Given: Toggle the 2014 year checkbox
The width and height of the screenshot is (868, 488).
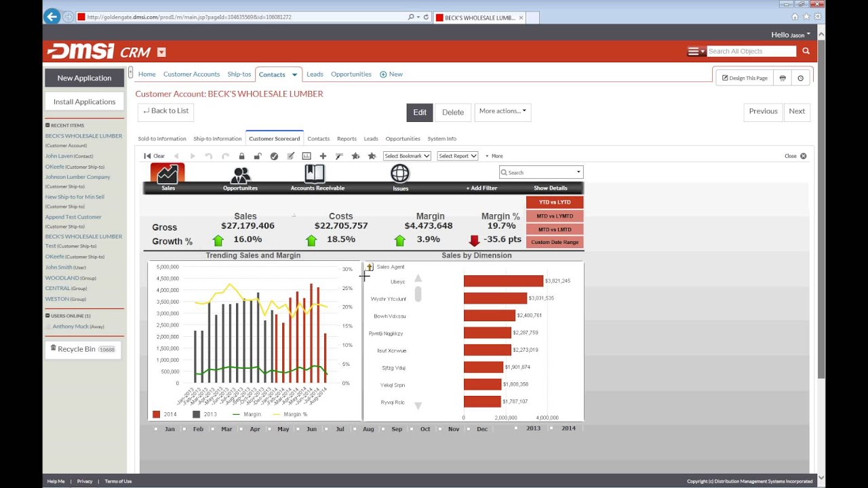Looking at the screenshot, I should pyautogui.click(x=551, y=428).
